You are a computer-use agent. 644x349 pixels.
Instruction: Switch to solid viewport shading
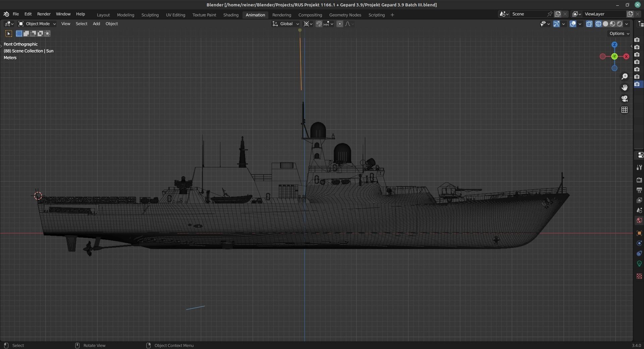[x=605, y=24]
